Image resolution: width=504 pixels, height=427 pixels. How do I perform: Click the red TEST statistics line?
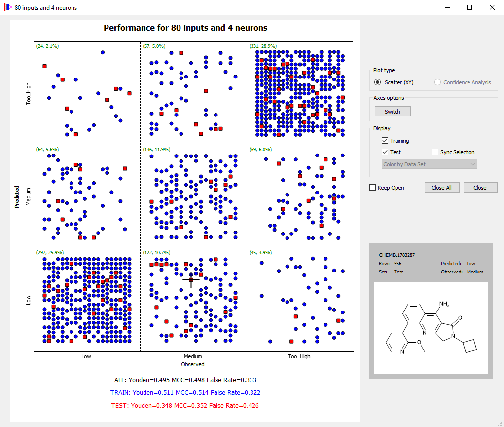[185, 406]
